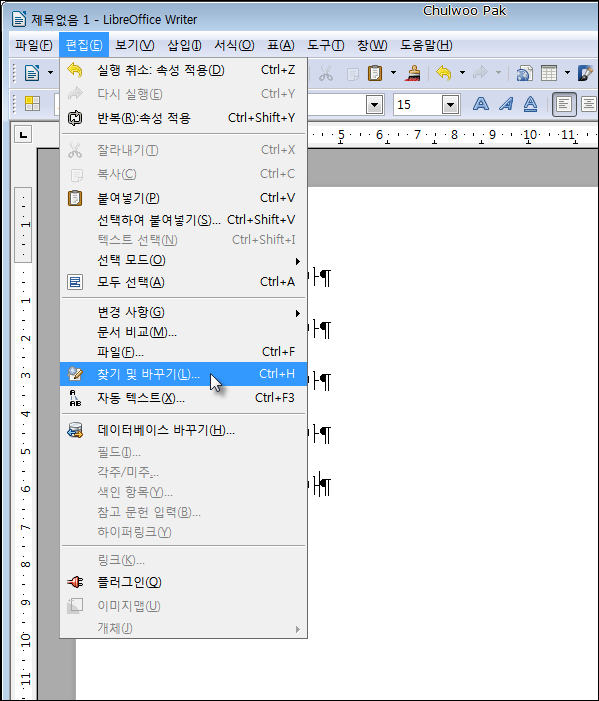Click the Insert Table toolbar icon
Viewport: 599px width, 701px height.
[x=549, y=73]
